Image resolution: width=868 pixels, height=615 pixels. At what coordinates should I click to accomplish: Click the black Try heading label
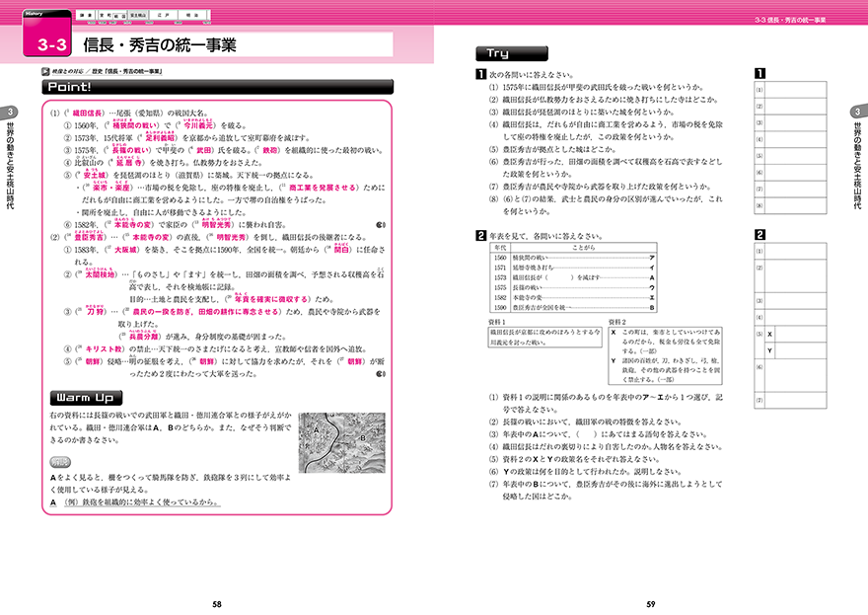coord(512,53)
